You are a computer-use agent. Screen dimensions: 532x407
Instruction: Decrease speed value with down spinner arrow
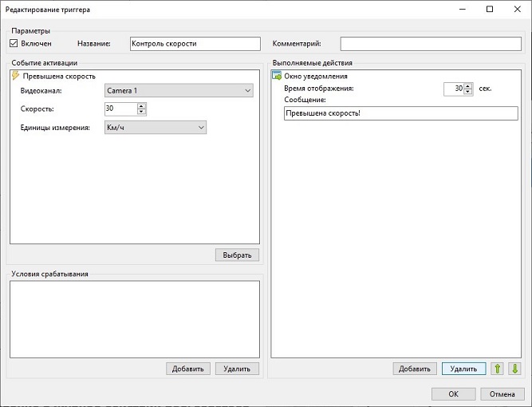point(141,112)
